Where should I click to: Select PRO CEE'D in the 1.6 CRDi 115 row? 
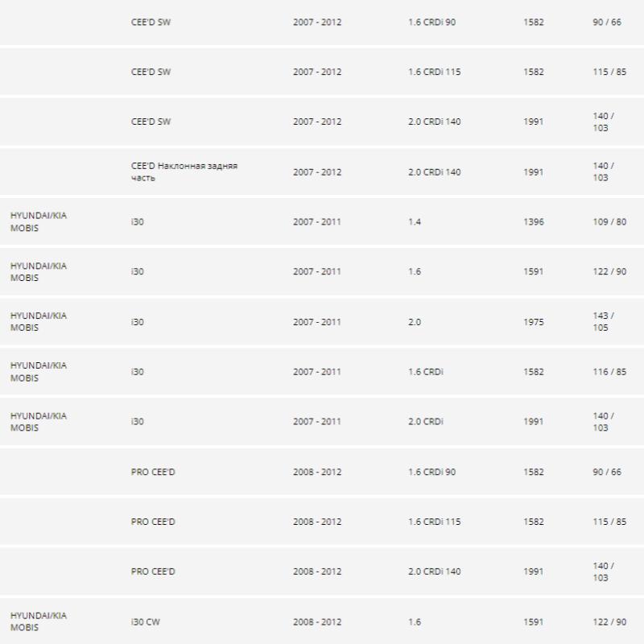pos(153,522)
